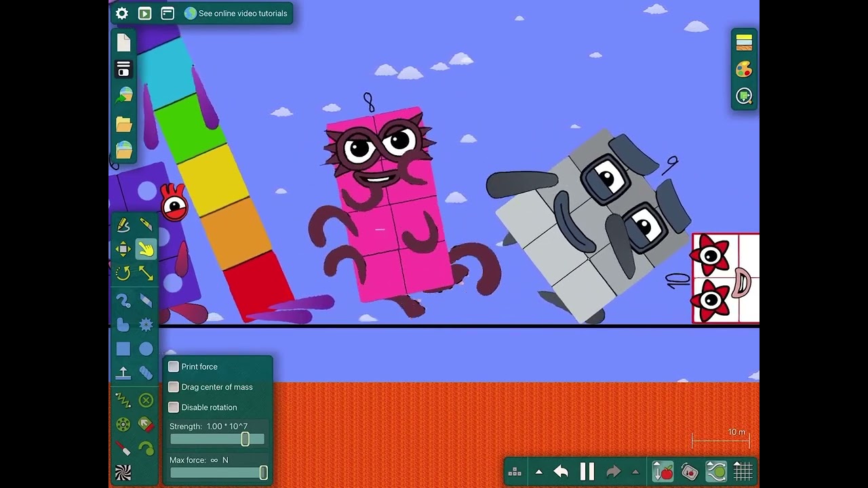The height and width of the screenshot is (488, 868).
Task: Expand the undo history arrow
Action: pos(539,472)
